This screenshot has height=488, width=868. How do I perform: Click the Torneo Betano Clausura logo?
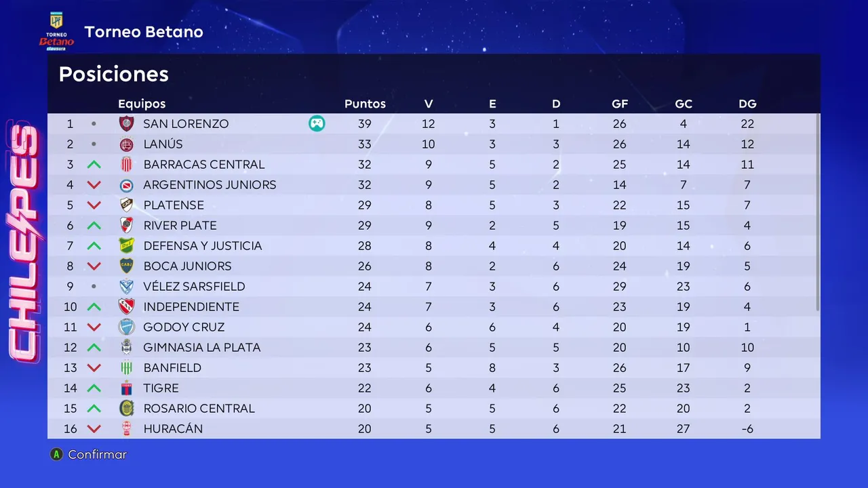(56, 31)
